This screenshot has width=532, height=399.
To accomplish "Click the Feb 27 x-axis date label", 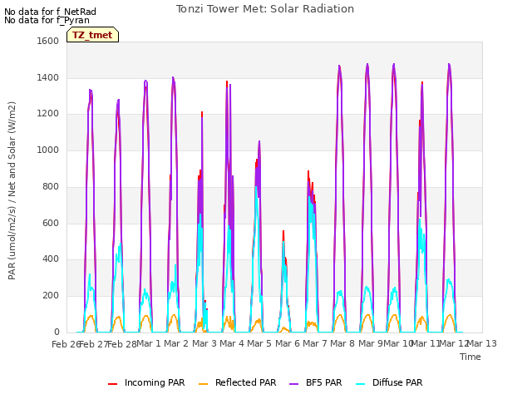I will pos(93,344).
